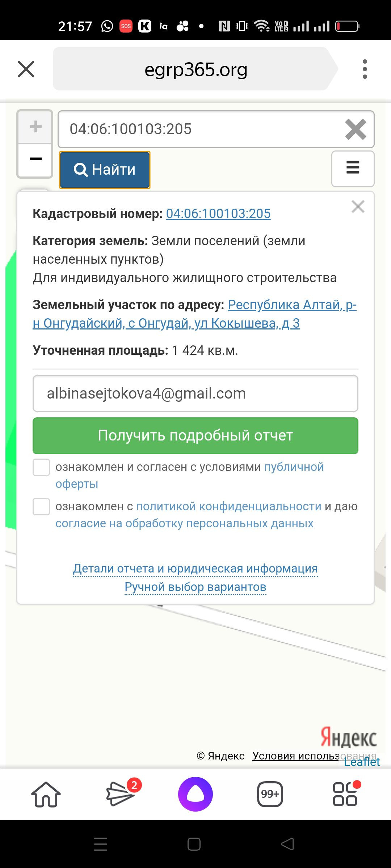Zoom in the map with plus button

coord(35,127)
